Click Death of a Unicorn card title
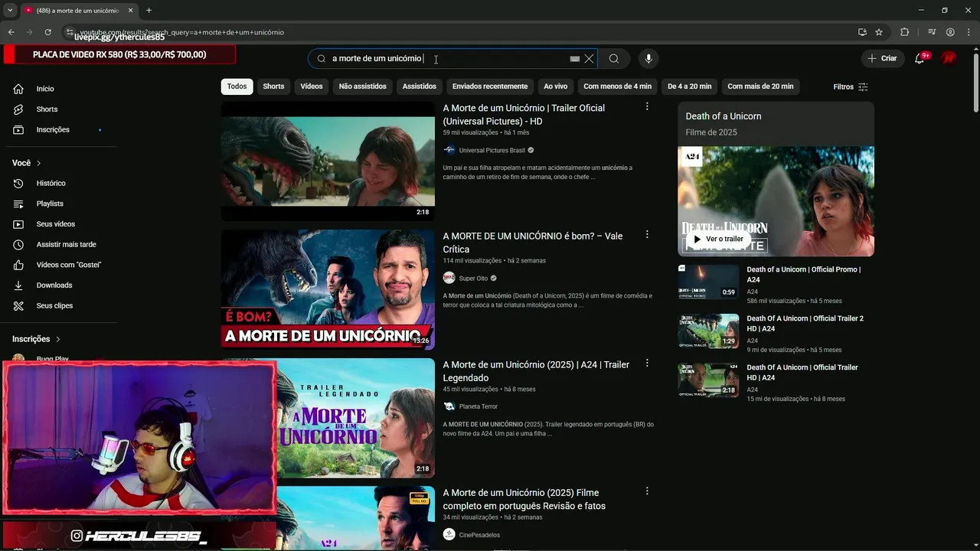Viewport: 980px width, 551px height. pos(724,116)
